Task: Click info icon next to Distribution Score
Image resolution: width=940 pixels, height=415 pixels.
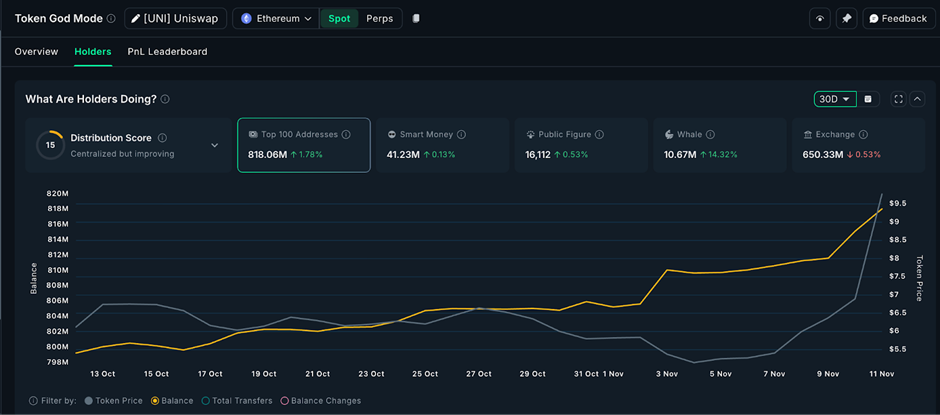Action: (x=162, y=138)
